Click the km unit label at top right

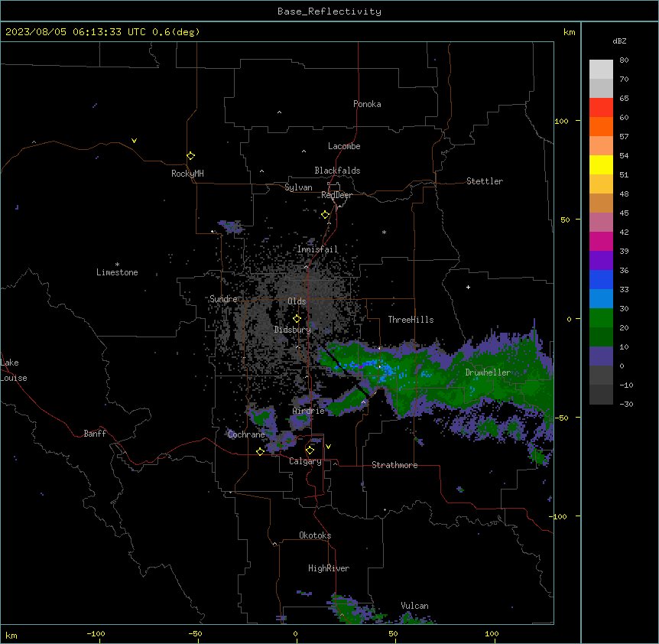(x=569, y=32)
